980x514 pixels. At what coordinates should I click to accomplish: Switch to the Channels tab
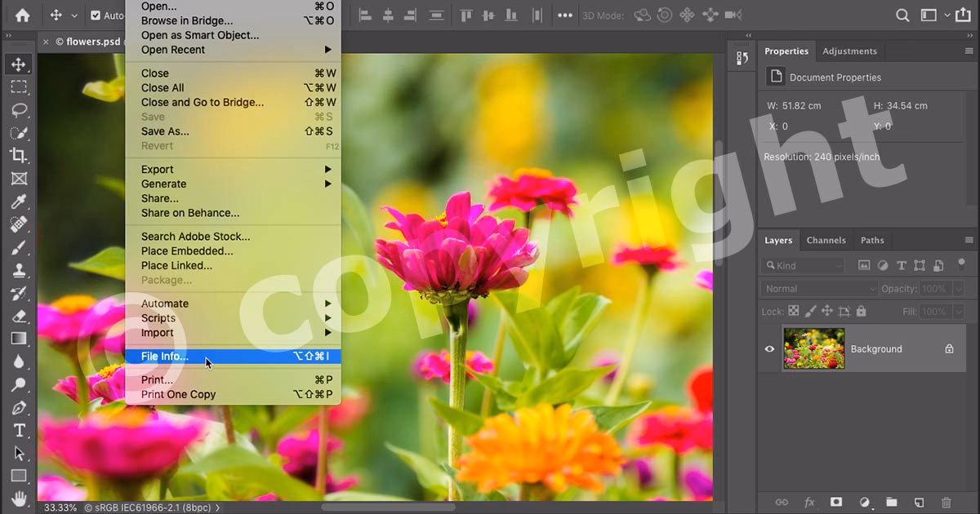pyautogui.click(x=826, y=240)
